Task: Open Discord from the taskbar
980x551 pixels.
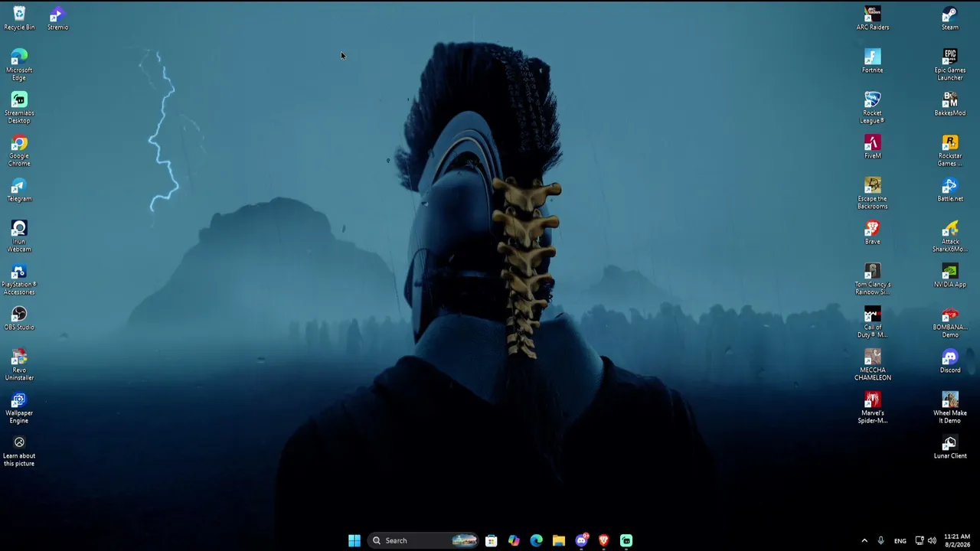Action: [x=582, y=540]
